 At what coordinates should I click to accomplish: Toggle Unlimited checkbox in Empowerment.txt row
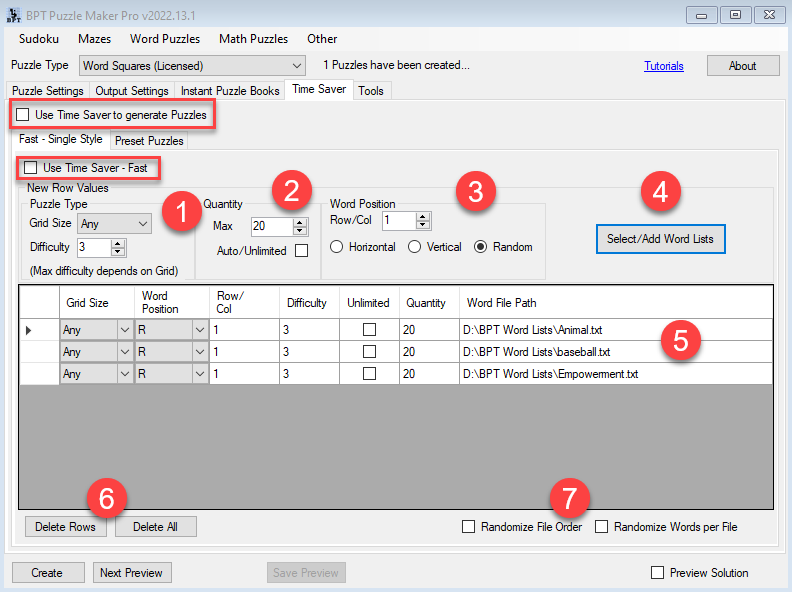[369, 373]
